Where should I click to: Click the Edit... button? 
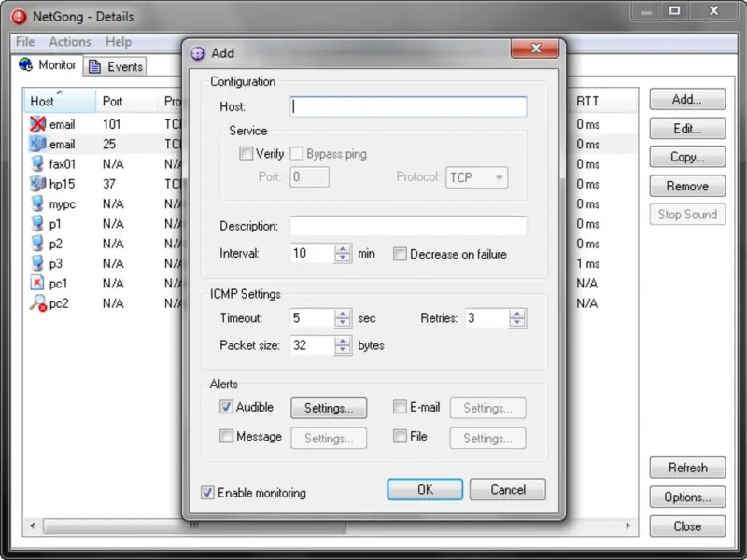point(687,128)
